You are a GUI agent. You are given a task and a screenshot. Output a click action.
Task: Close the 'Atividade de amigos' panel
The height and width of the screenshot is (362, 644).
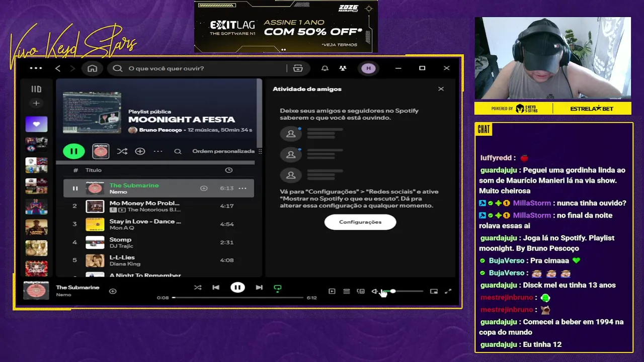coord(441,89)
